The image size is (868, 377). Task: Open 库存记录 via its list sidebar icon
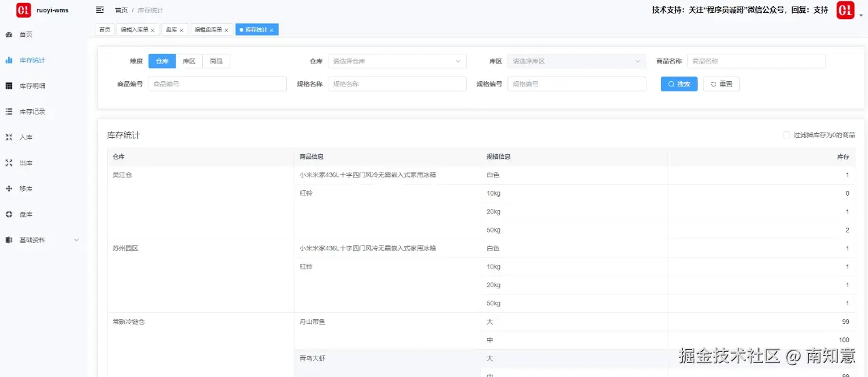9,111
